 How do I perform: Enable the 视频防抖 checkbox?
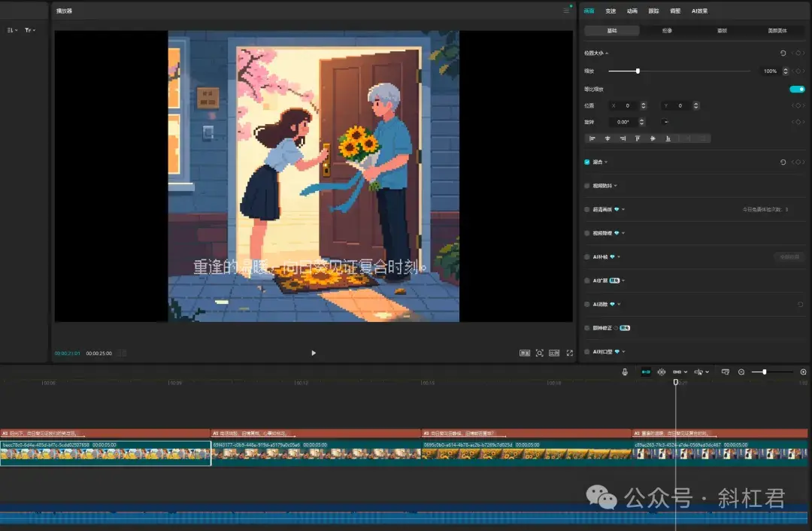pyautogui.click(x=587, y=185)
